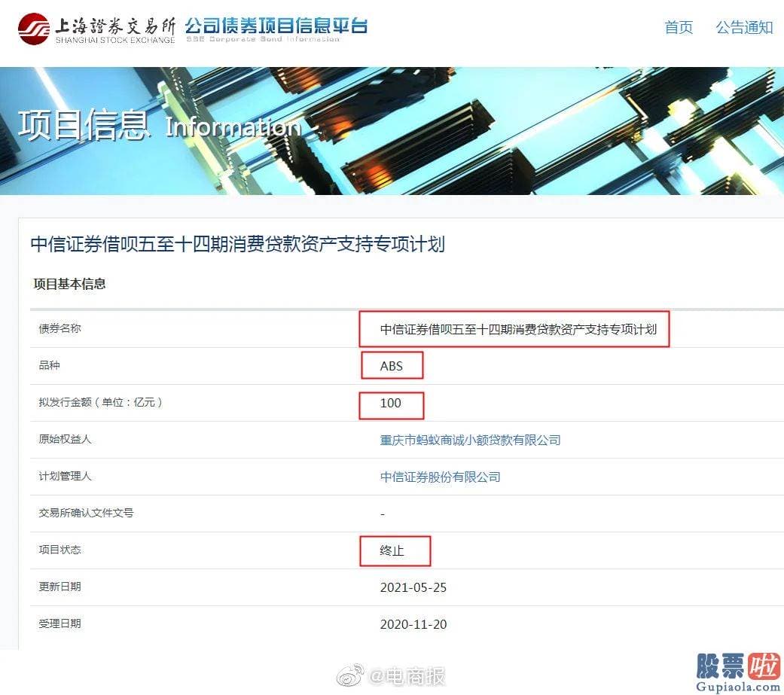784x695 pixels.
Task: Click the bond name value in the table
Action: 518,329
